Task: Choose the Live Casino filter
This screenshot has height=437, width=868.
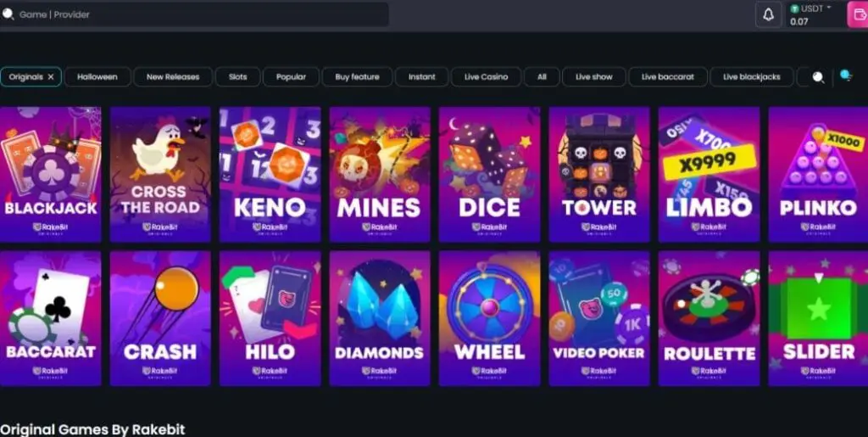Action: [486, 77]
